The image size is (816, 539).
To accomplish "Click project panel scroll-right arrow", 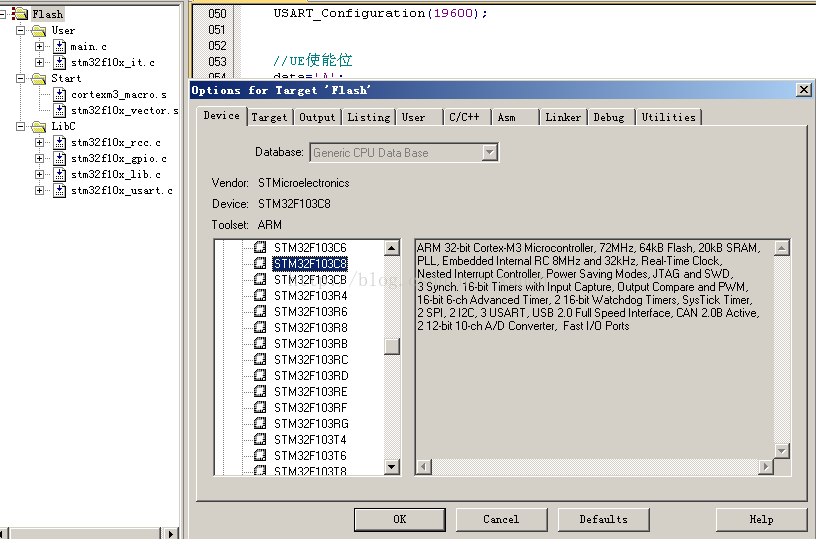I will [x=170, y=533].
